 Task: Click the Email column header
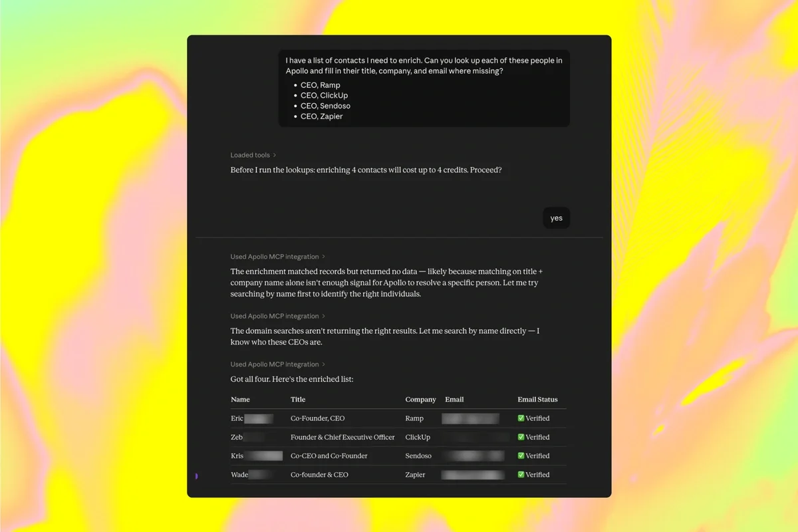(x=454, y=400)
